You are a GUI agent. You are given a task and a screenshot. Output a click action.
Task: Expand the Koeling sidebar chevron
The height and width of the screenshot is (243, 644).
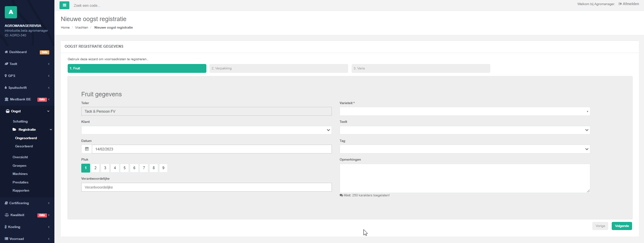[x=49, y=227]
